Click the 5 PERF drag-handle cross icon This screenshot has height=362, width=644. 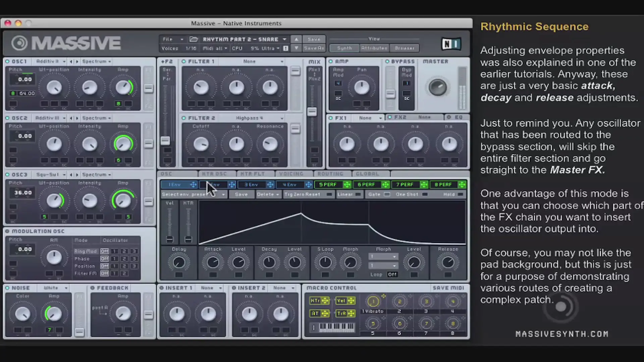pos(347,185)
